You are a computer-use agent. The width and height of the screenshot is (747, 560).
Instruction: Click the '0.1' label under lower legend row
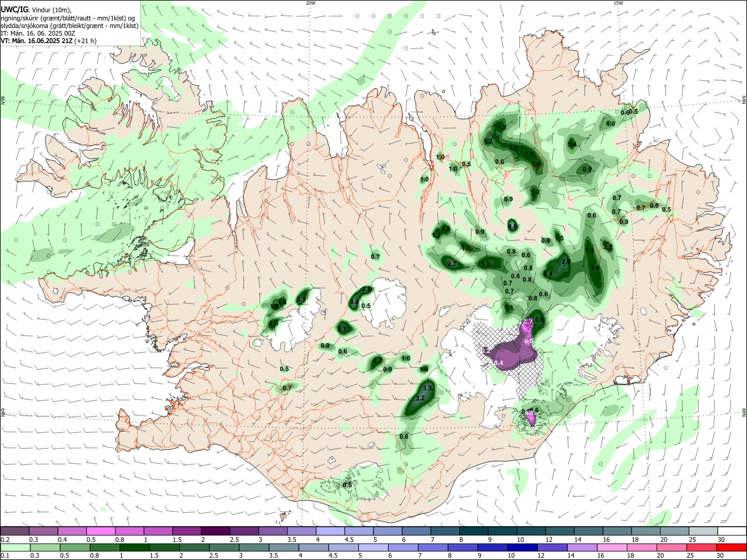point(5,556)
